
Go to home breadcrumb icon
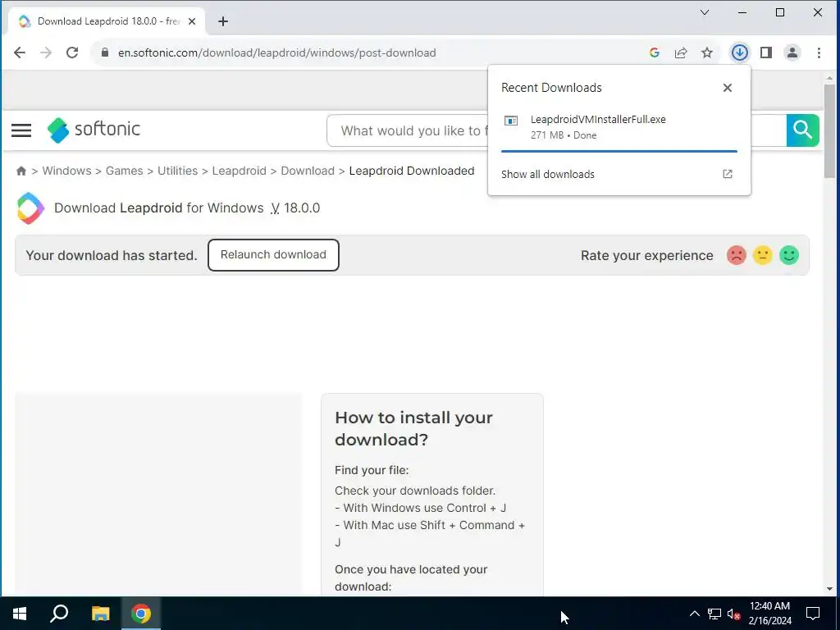(21, 171)
